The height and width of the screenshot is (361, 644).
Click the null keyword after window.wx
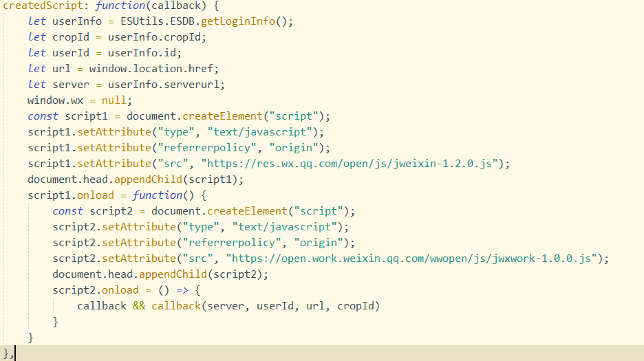coord(113,100)
